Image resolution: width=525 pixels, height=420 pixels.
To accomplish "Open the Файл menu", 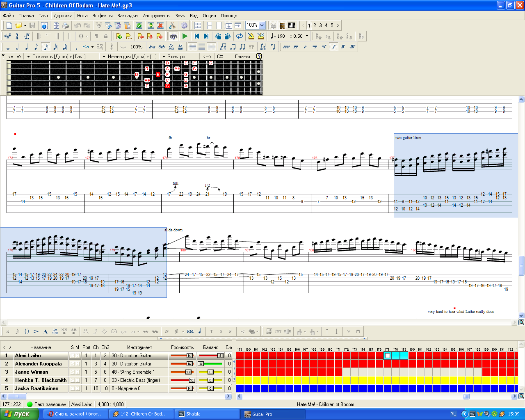I will pos(8,16).
